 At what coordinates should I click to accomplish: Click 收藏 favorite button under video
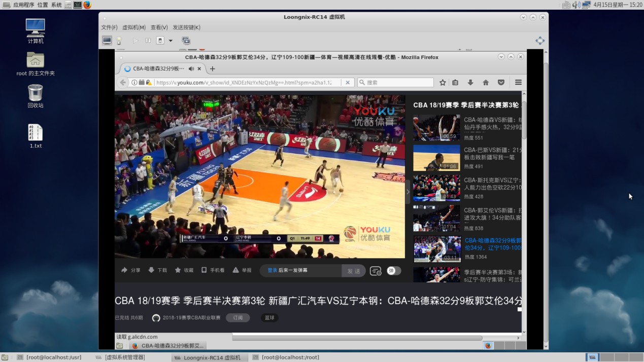(x=184, y=270)
